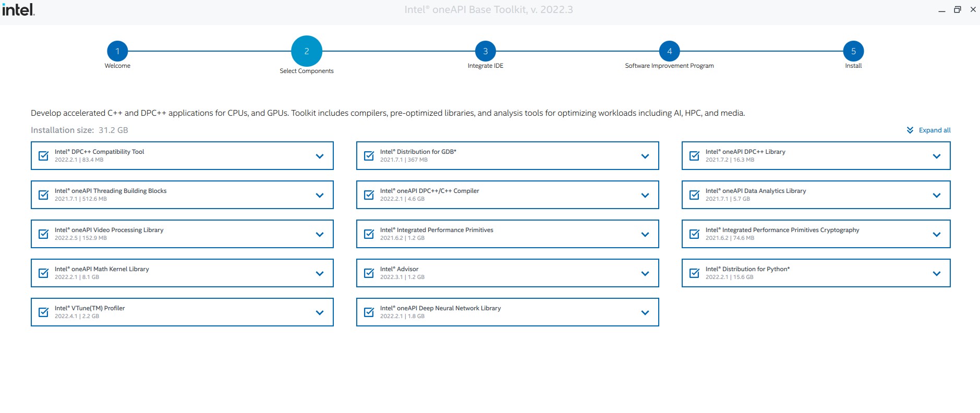Click the double-chevron Expand all icon
This screenshot has width=980, height=413.
click(x=910, y=130)
